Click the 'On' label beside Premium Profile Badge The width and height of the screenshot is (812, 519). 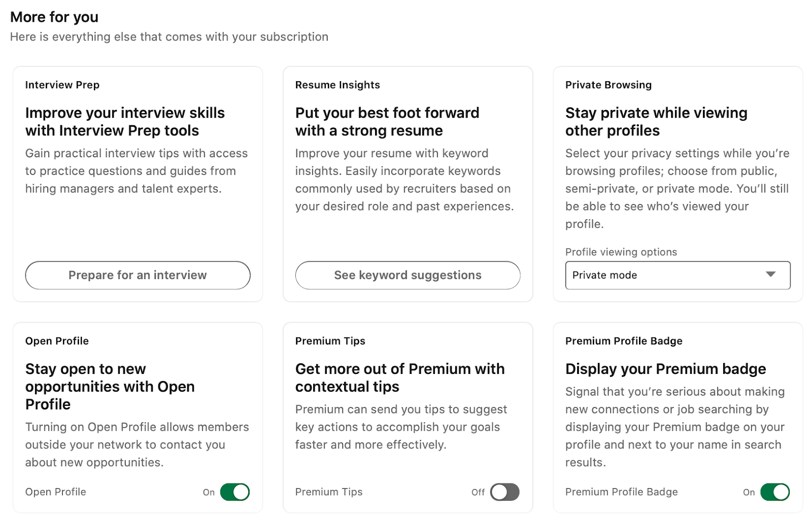(749, 492)
